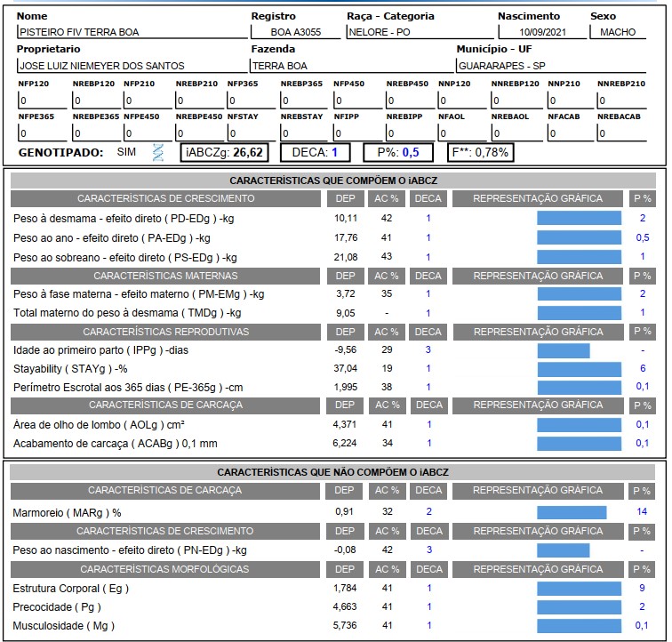Click the Proprietario field JOSE LUIZ NIEMEYER DOS SANTOS
This screenshot has width=672, height=642.
[132, 66]
